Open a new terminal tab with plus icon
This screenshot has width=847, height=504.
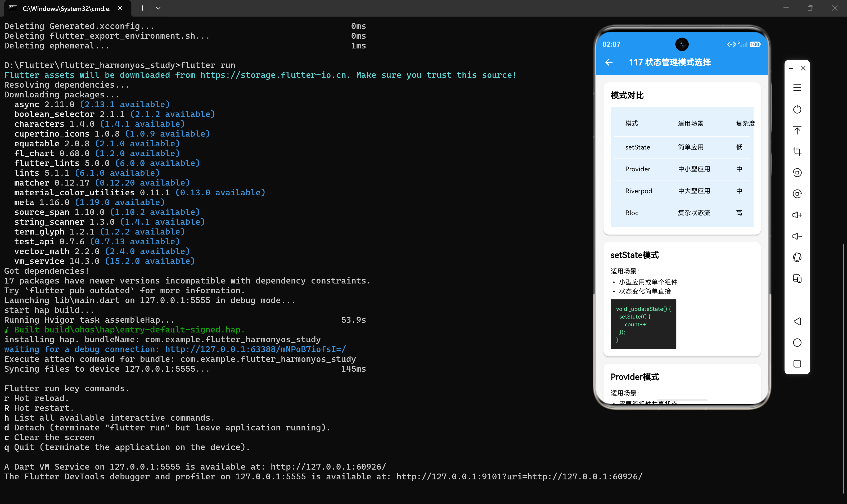point(142,8)
